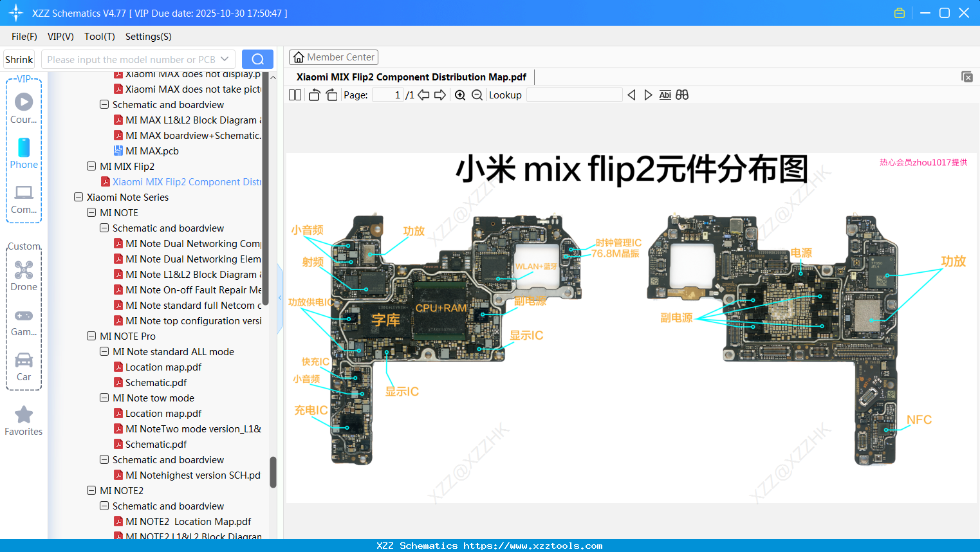
Task: Enable two-page view layout
Action: point(295,95)
